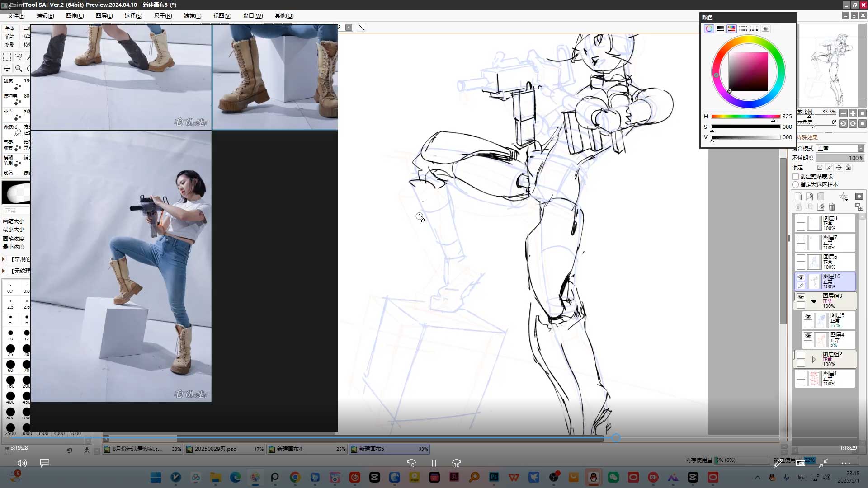Enable the 创建剪贴蒙版 checkbox
The height and width of the screenshot is (488, 868).
(796, 177)
